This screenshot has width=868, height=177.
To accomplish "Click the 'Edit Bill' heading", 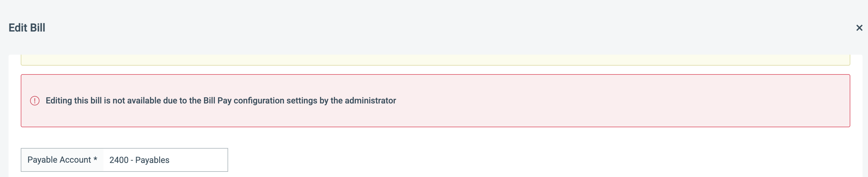I will click(x=27, y=28).
